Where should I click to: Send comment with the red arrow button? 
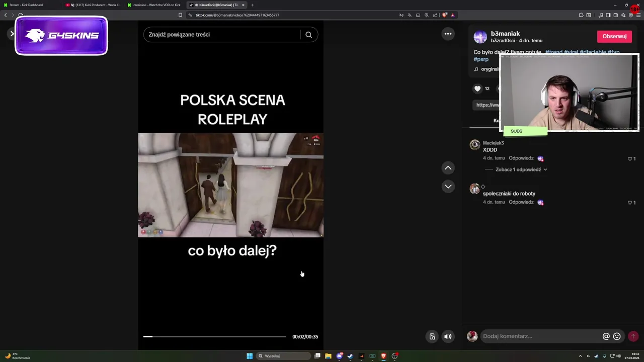pos(633,336)
